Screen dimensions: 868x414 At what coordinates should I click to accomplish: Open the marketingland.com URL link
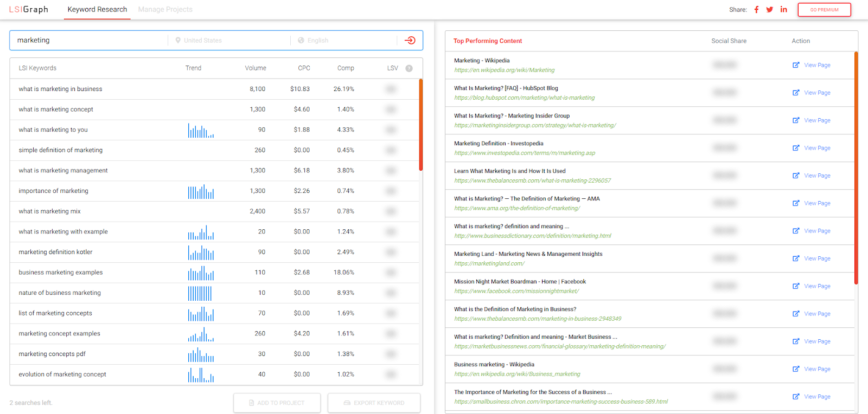(489, 264)
